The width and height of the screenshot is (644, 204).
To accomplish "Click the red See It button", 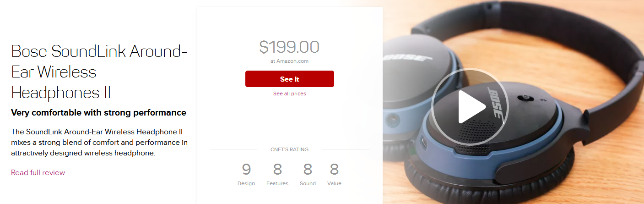I will pos(290,79).
